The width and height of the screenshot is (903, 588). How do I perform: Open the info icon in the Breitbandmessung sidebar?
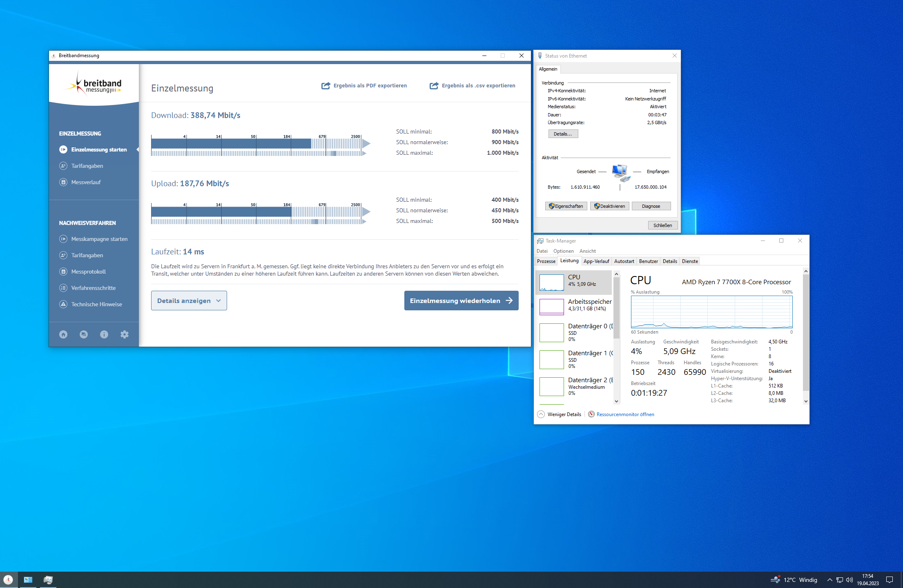point(104,334)
